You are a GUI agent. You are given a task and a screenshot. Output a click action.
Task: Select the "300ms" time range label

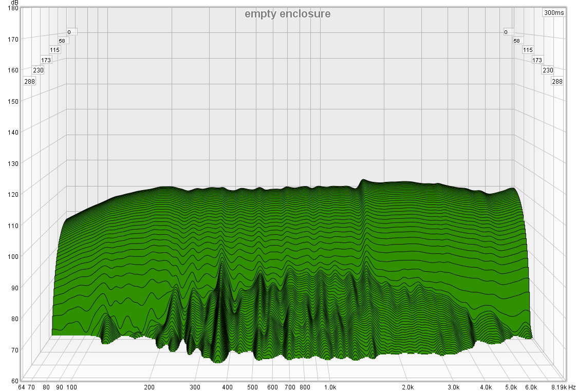pos(554,12)
